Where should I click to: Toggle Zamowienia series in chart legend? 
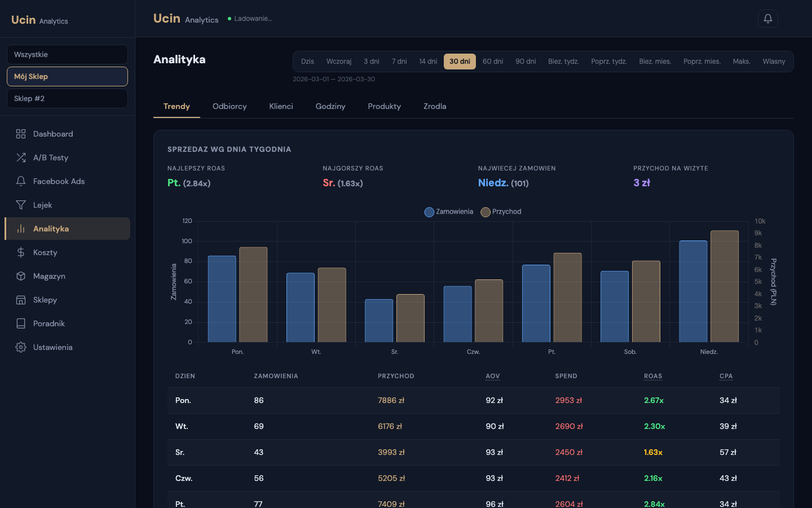(x=449, y=212)
